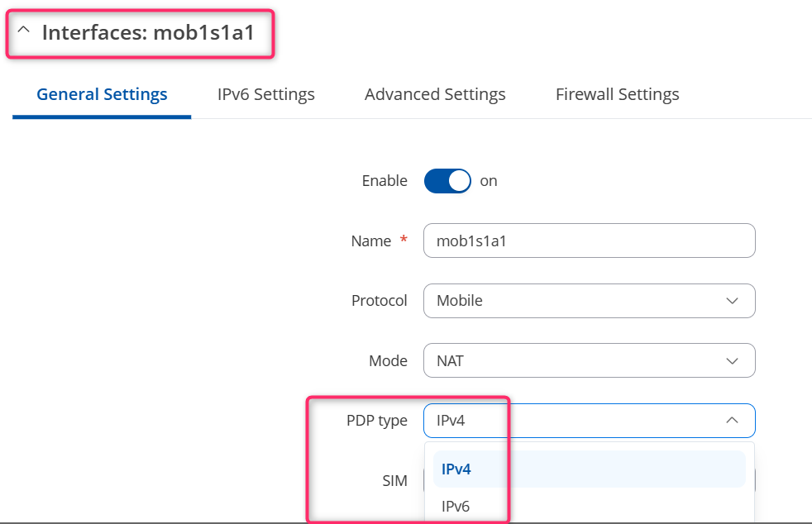Image resolution: width=812 pixels, height=524 pixels.
Task: Open the Protocol dropdown showing Mobile
Action: [590, 301]
